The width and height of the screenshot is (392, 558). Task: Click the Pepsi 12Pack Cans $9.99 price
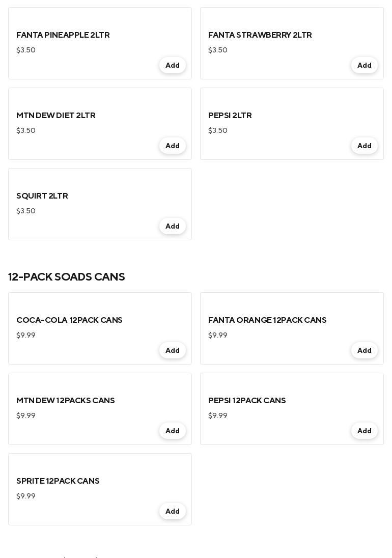(x=218, y=415)
